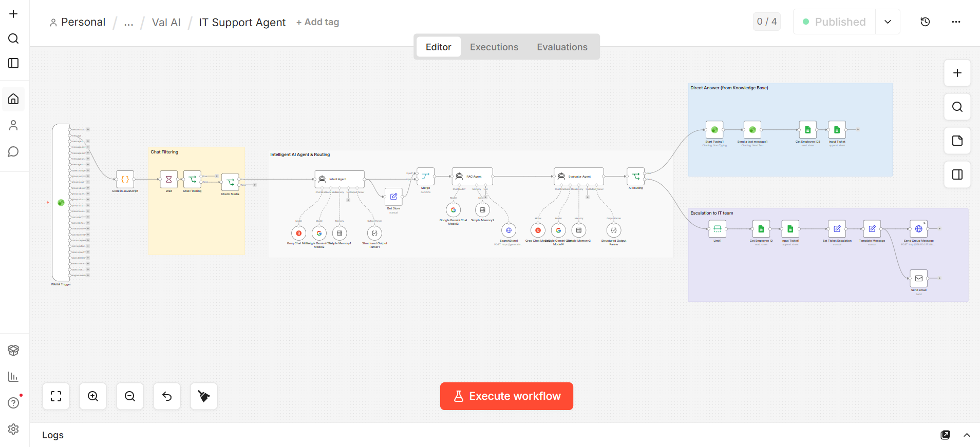The image size is (980, 447).
Task: Expand the Published dropdown arrow
Action: pos(888,22)
